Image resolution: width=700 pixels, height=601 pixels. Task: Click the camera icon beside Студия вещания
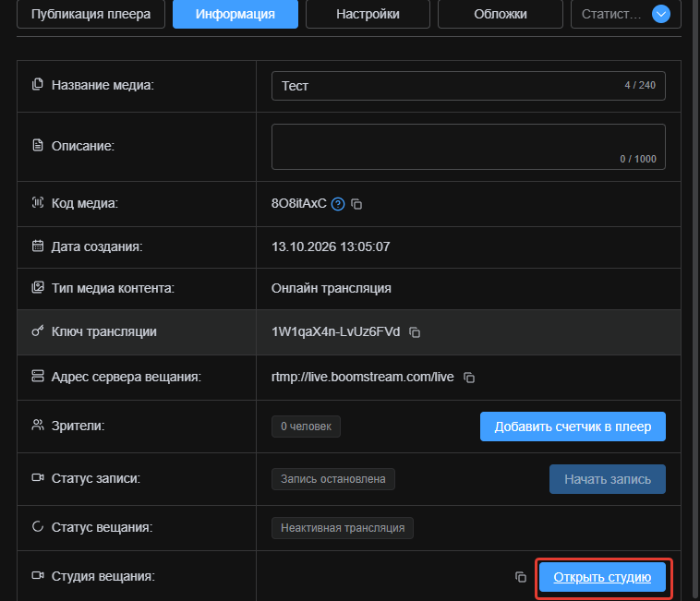38,575
